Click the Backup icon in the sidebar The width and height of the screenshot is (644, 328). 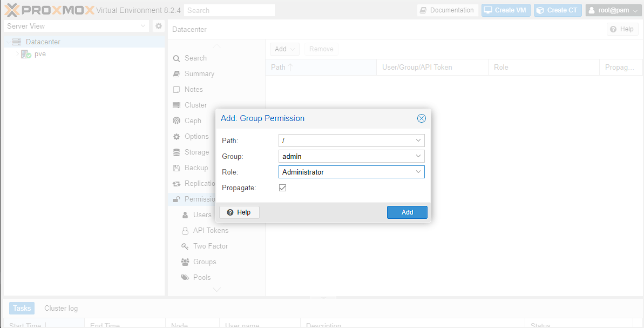(177, 168)
